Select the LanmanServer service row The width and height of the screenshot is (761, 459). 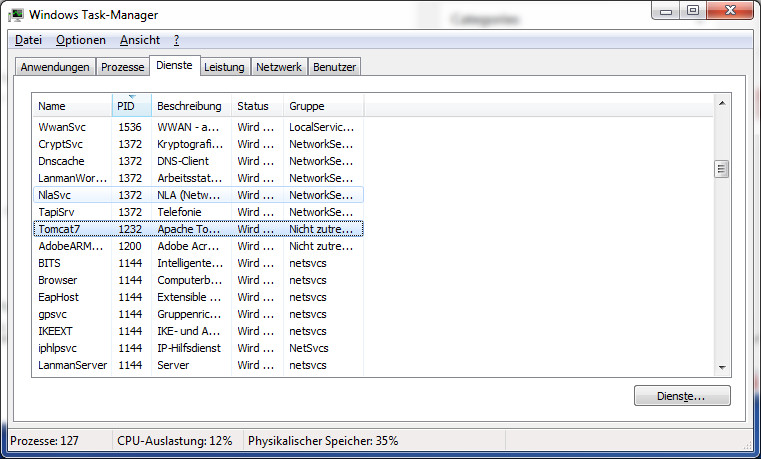pos(198,365)
